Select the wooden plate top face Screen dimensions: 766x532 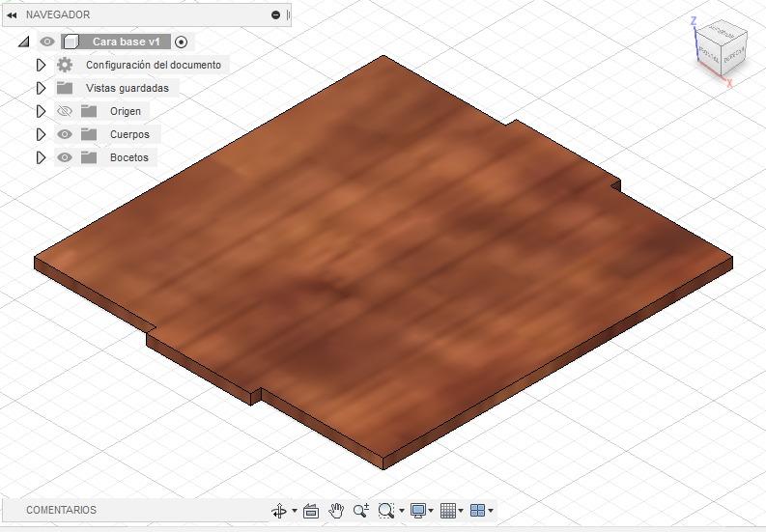point(383,257)
